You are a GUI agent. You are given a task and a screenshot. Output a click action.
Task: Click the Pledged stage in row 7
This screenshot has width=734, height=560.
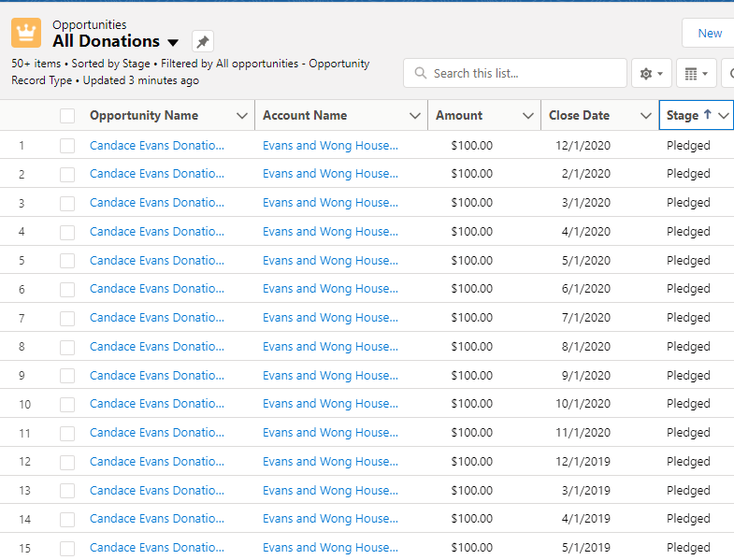pyautogui.click(x=688, y=318)
